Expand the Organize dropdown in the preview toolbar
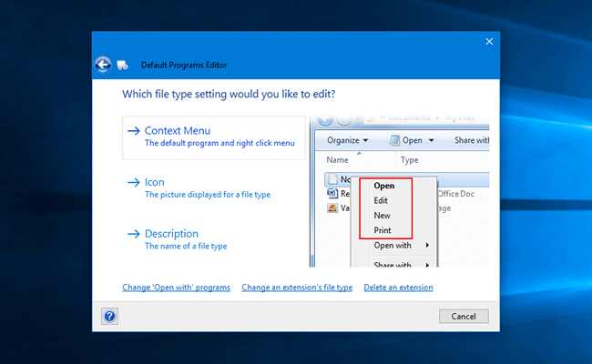Screen dimensions: 592x364 348,140
